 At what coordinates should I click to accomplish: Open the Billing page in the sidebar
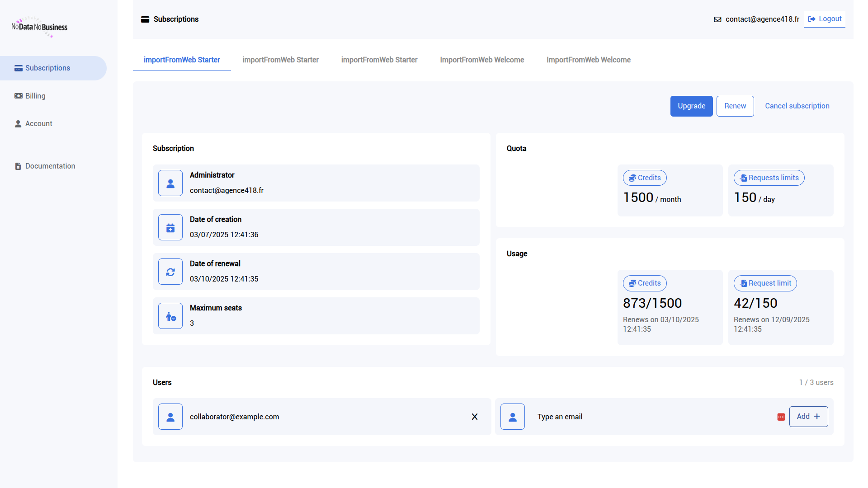point(35,96)
